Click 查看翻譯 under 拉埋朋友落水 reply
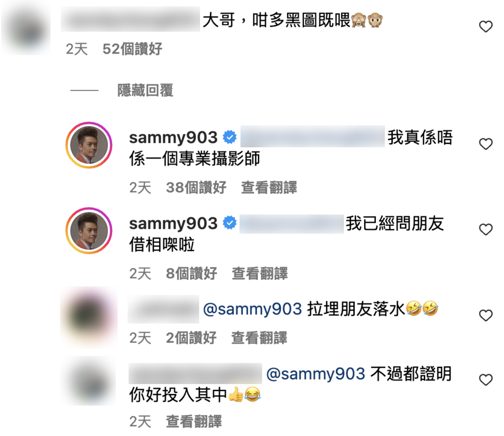The height and width of the screenshot is (436, 504). click(x=259, y=337)
